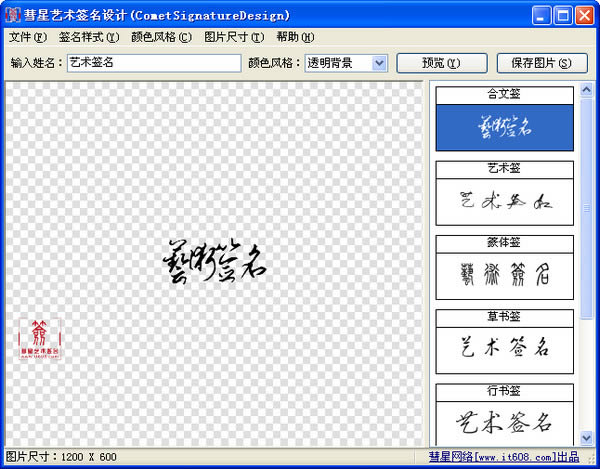Select the 行书签 signature style thumbnail
This screenshot has height=469, width=600.
pyautogui.click(x=504, y=420)
